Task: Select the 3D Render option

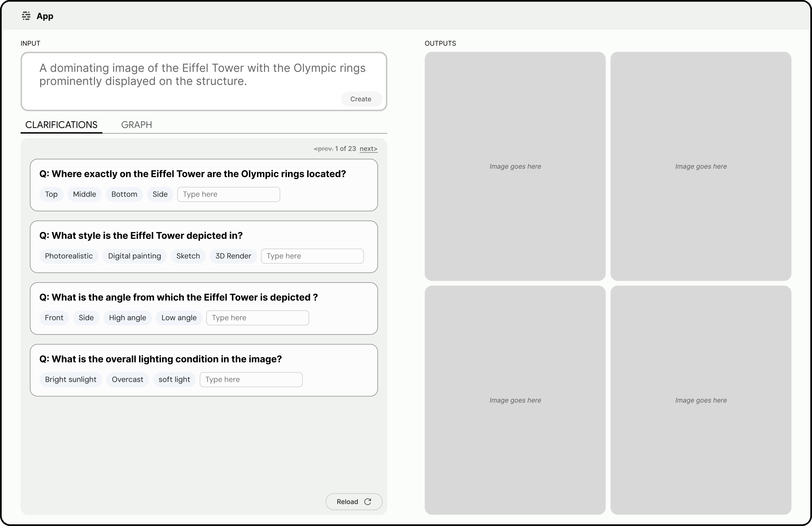Action: (233, 256)
